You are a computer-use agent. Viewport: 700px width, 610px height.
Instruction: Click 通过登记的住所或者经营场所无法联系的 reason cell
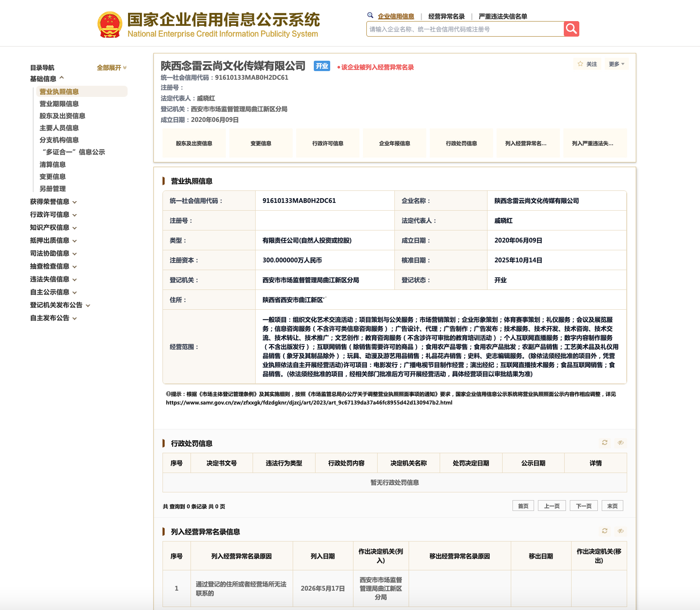(241, 588)
